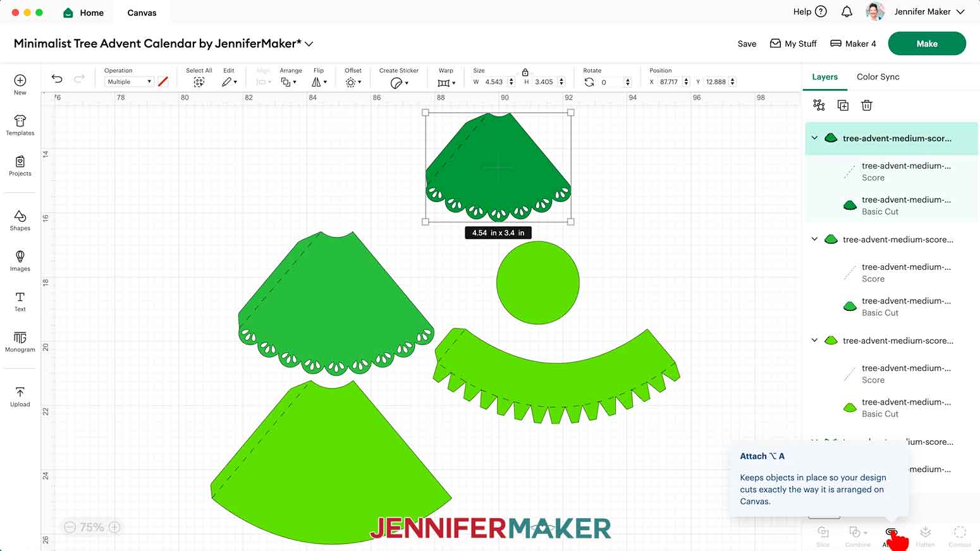Collapse the first selected tree-advent-medium group
This screenshot has height=551, width=980.
click(x=814, y=138)
